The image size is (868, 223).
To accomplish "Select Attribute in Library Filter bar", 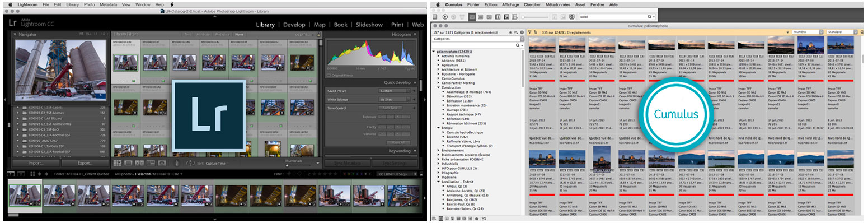I will point(203,34).
